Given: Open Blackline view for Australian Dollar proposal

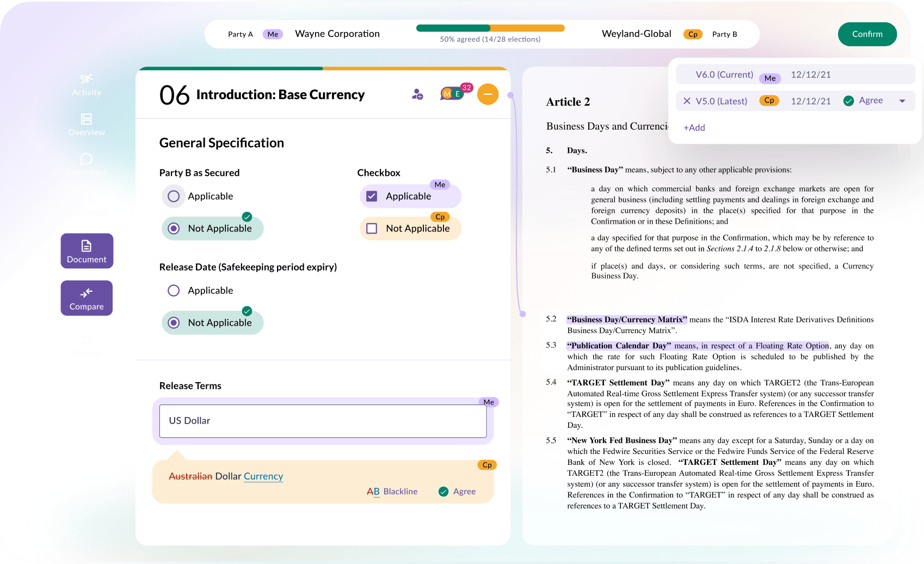Looking at the screenshot, I should (392, 492).
